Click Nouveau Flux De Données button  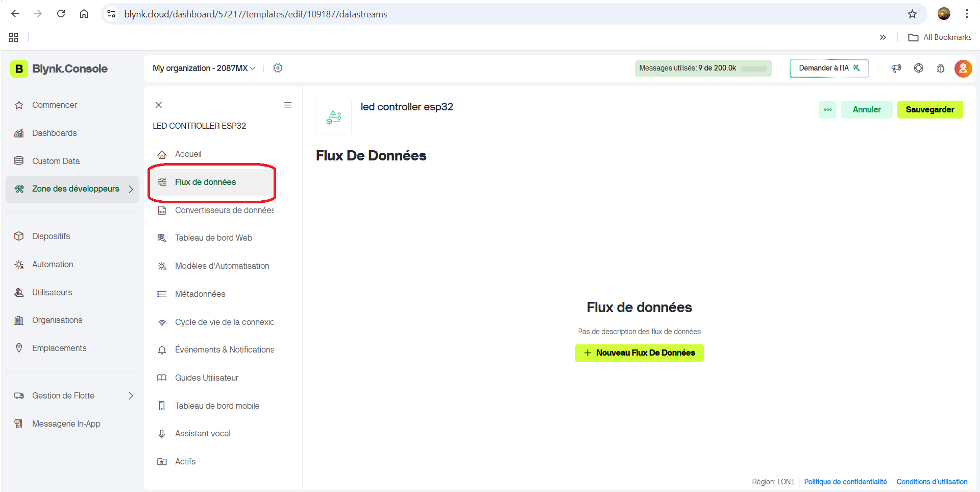point(639,353)
